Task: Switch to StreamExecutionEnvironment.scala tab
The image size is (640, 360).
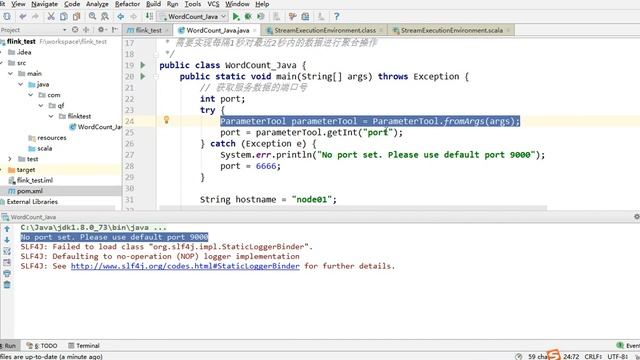Action: pyautogui.click(x=451, y=30)
